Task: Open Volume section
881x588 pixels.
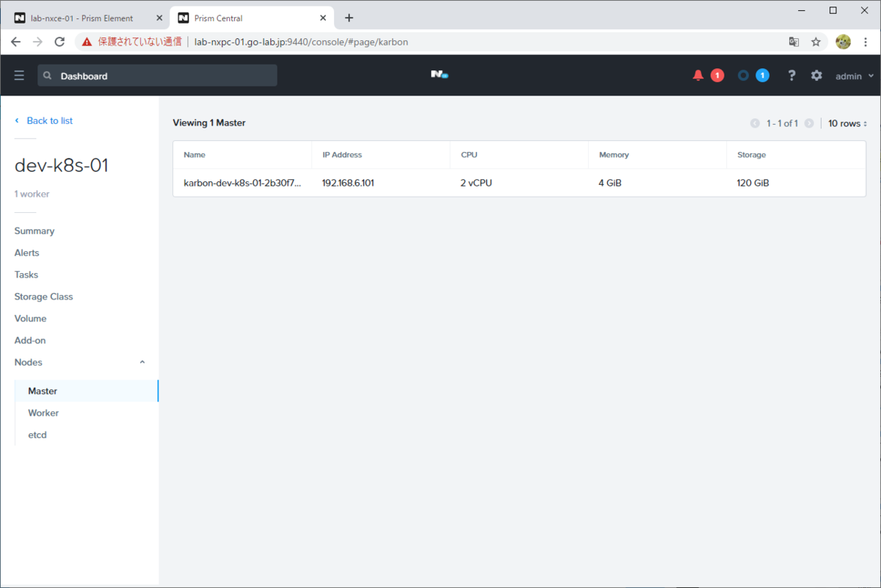Action: [31, 319]
